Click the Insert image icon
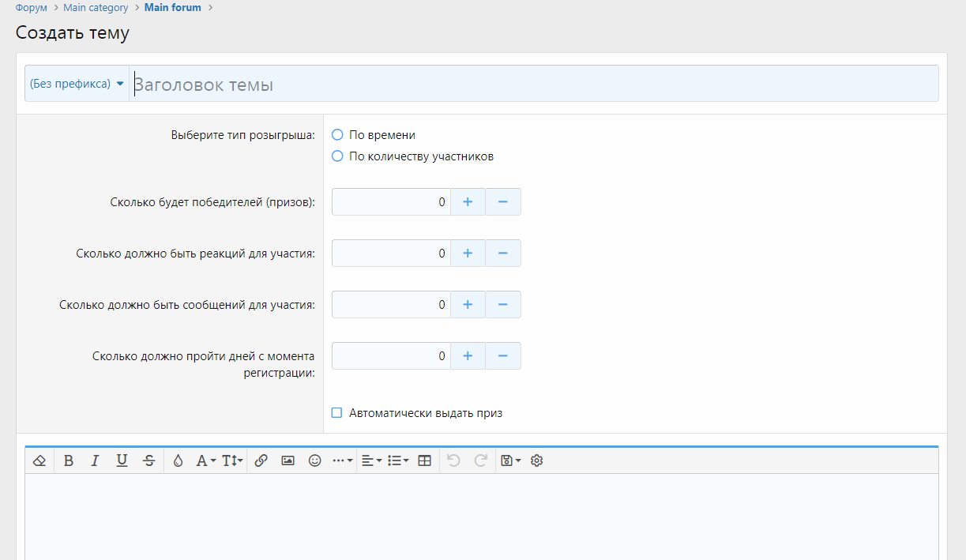This screenshot has height=560, width=966. click(x=288, y=460)
